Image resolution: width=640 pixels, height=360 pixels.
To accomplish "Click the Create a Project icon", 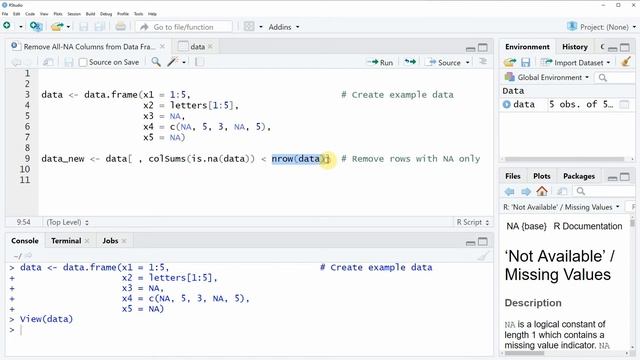I will (36, 27).
